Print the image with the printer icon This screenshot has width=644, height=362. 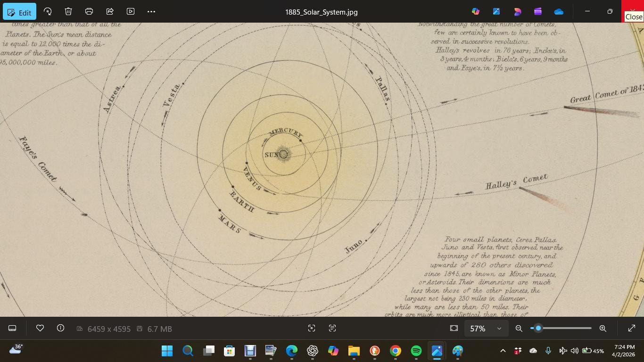pos(89,11)
